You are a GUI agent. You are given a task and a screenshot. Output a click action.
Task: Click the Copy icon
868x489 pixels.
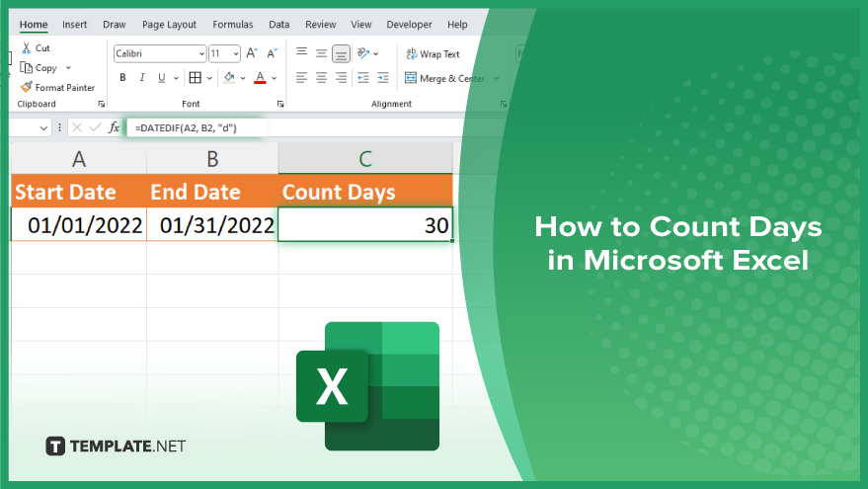pos(26,67)
